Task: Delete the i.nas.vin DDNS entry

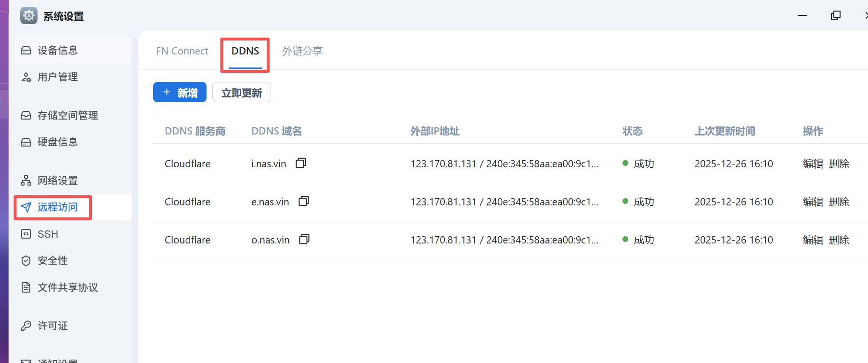Action: tap(839, 164)
